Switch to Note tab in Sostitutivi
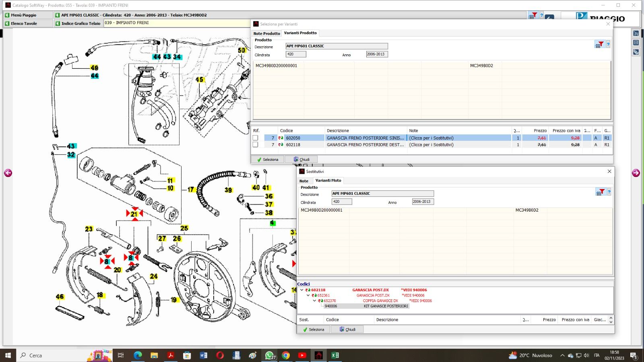 304,181
